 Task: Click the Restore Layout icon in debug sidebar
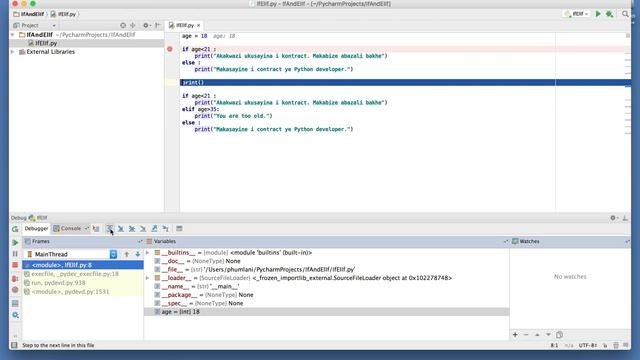click(x=15, y=304)
